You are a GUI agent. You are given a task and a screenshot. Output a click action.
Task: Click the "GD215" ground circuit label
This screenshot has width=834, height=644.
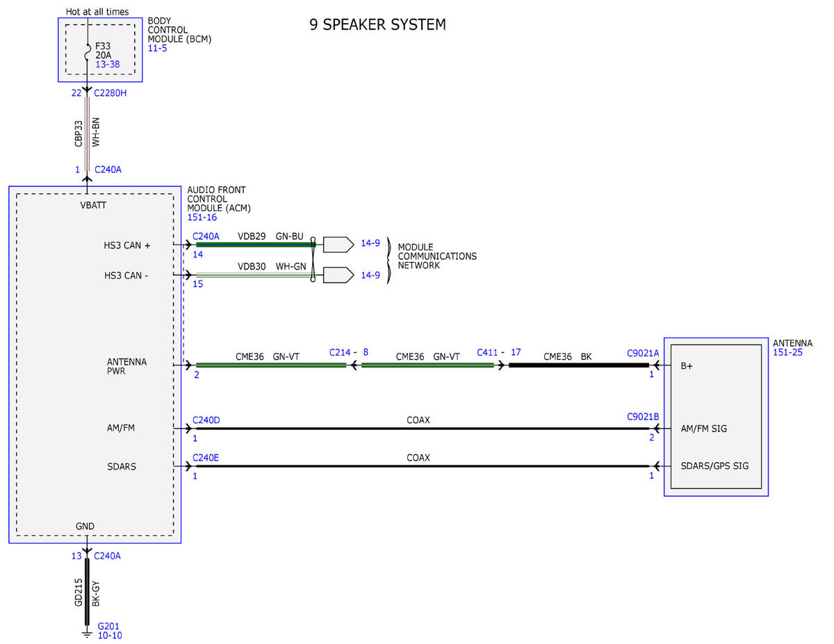(79, 592)
